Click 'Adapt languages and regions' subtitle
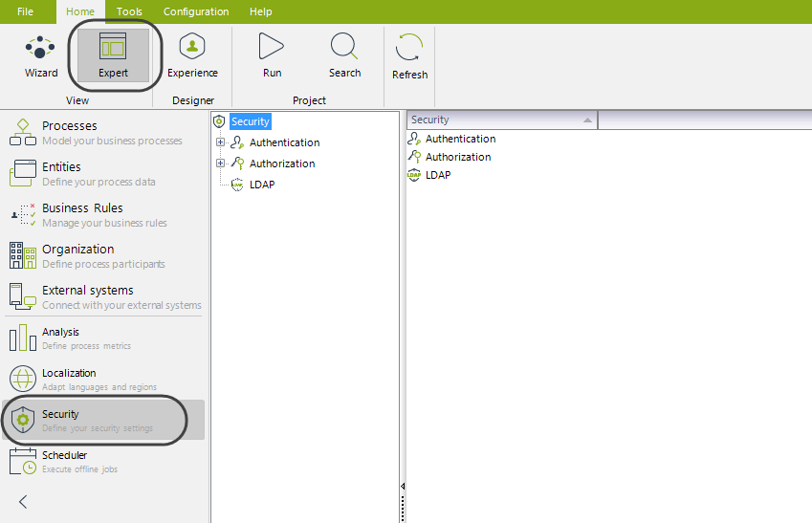The image size is (812, 523). click(x=99, y=387)
